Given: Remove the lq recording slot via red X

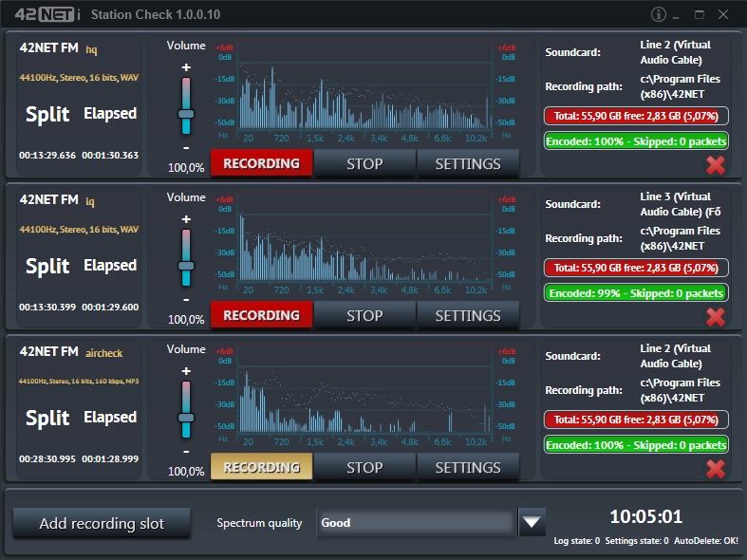Looking at the screenshot, I should [716, 317].
